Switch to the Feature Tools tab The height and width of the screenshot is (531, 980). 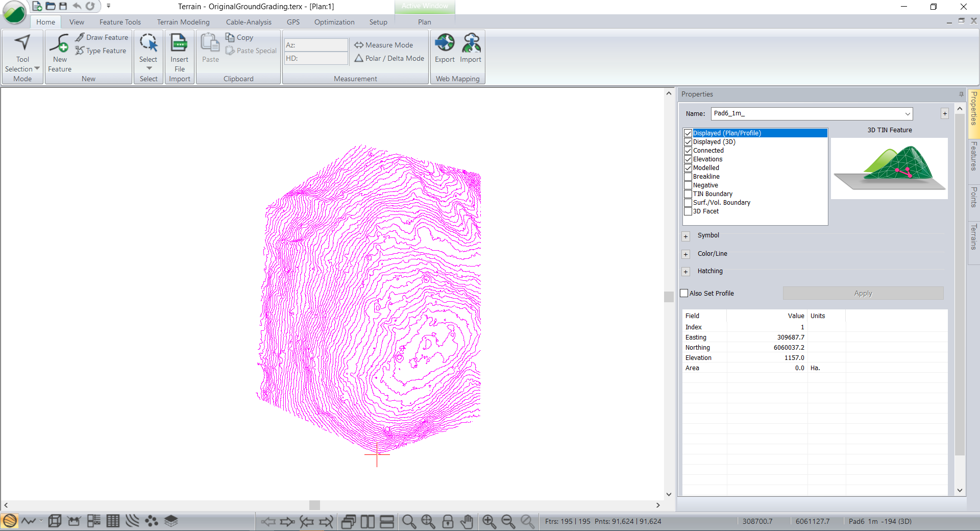click(120, 22)
